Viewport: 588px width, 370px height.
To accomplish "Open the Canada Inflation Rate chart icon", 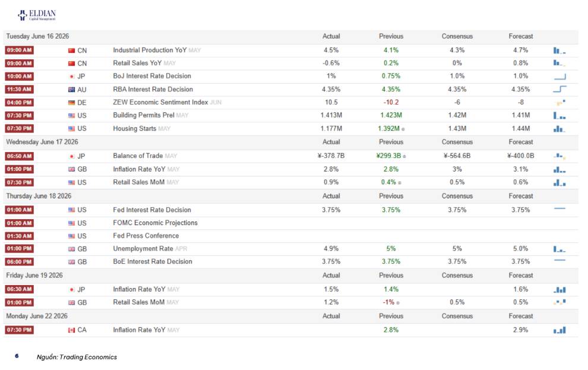I will tap(559, 330).
